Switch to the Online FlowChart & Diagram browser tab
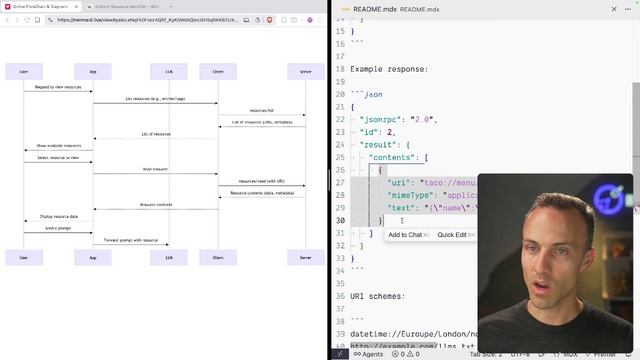640x360 pixels. pyautogui.click(x=41, y=7)
